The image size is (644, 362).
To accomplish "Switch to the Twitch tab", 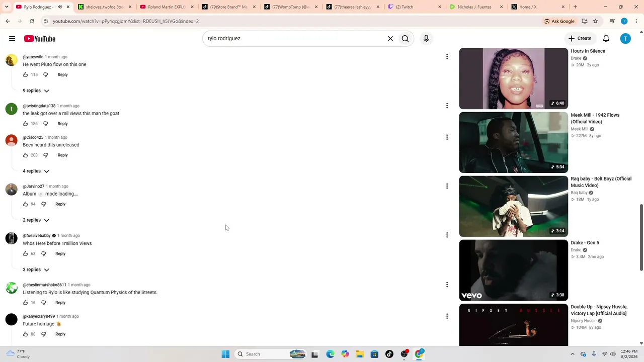I will (415, 7).
